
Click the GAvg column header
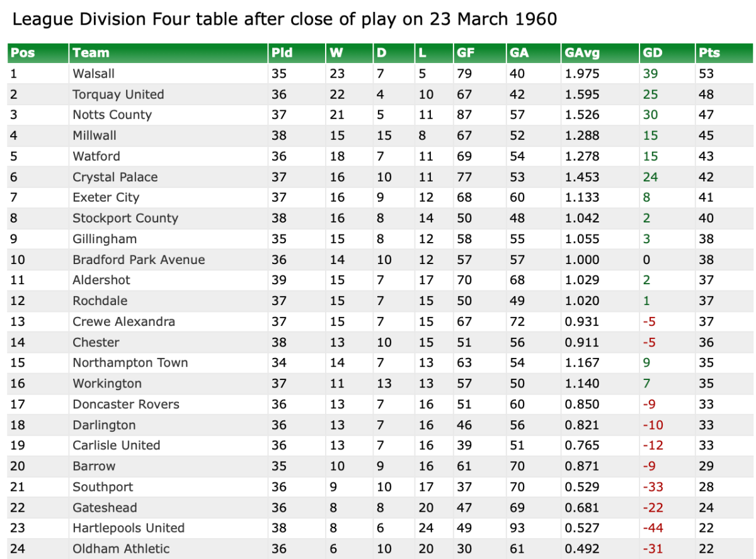(x=578, y=53)
